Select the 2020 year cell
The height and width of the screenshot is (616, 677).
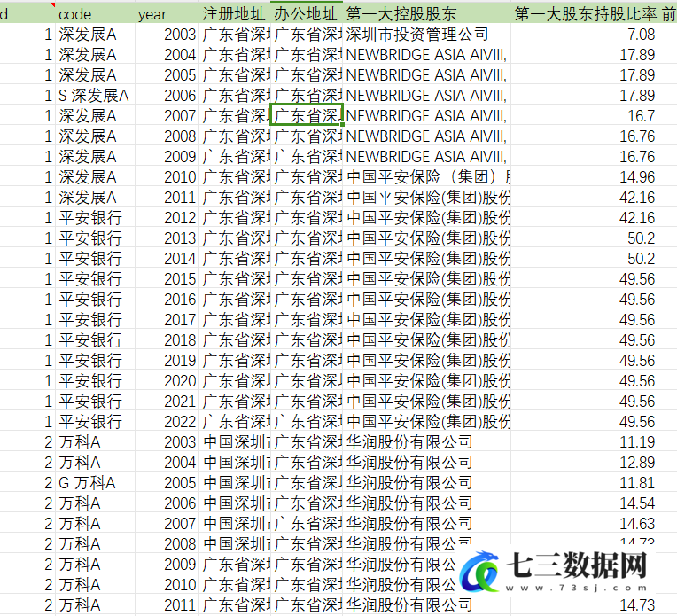[167, 380]
